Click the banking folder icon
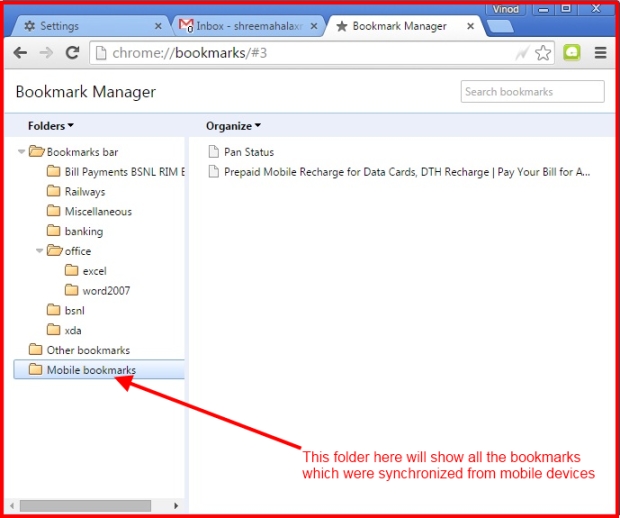The image size is (620, 518). (x=53, y=230)
